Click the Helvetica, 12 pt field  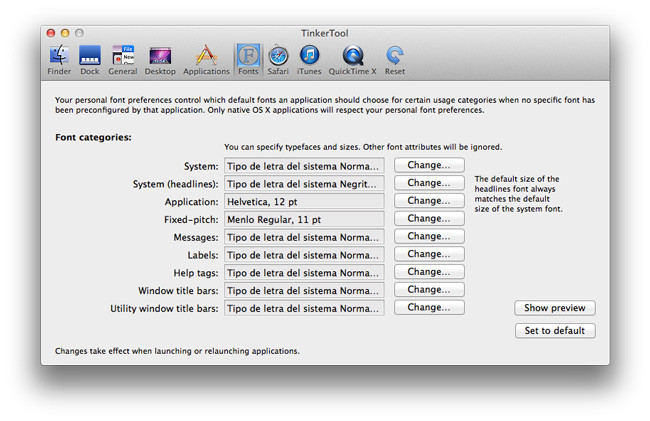click(x=304, y=201)
